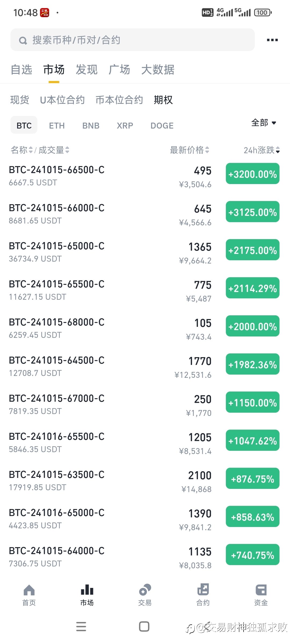The height and width of the screenshot is (644, 290).
Task: Open the three-dot more options menu
Action: coord(272,40)
